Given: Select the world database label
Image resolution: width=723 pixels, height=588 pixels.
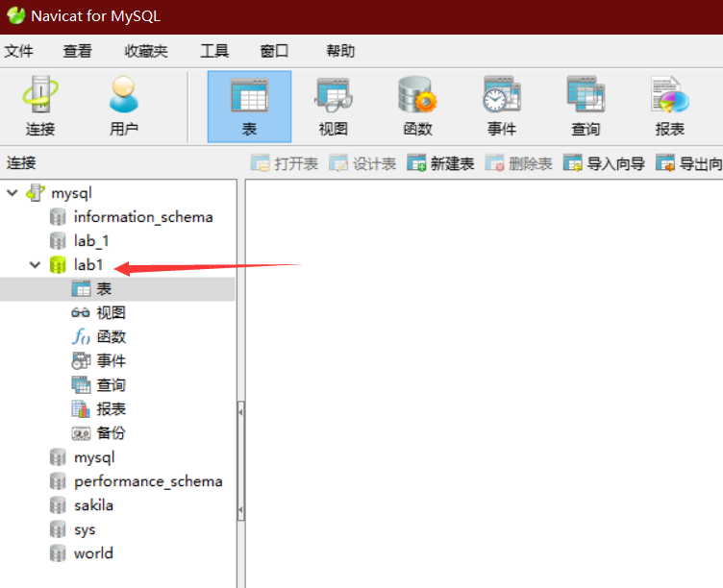Looking at the screenshot, I should click(93, 553).
